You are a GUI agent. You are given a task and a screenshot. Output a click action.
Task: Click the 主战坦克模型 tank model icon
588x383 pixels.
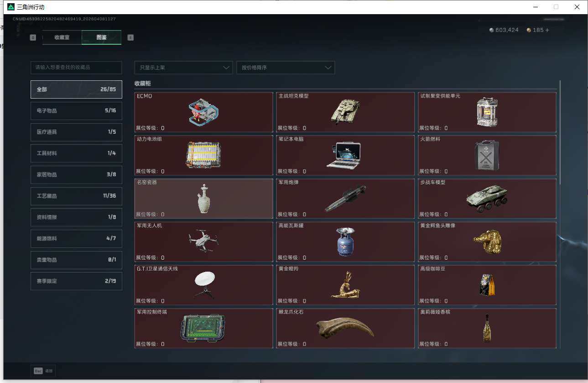tap(345, 112)
